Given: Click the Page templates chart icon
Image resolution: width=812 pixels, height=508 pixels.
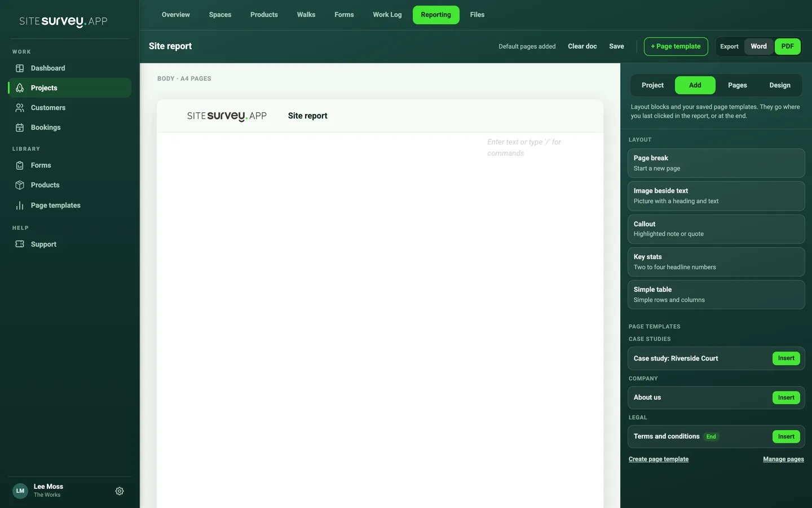Looking at the screenshot, I should (20, 205).
